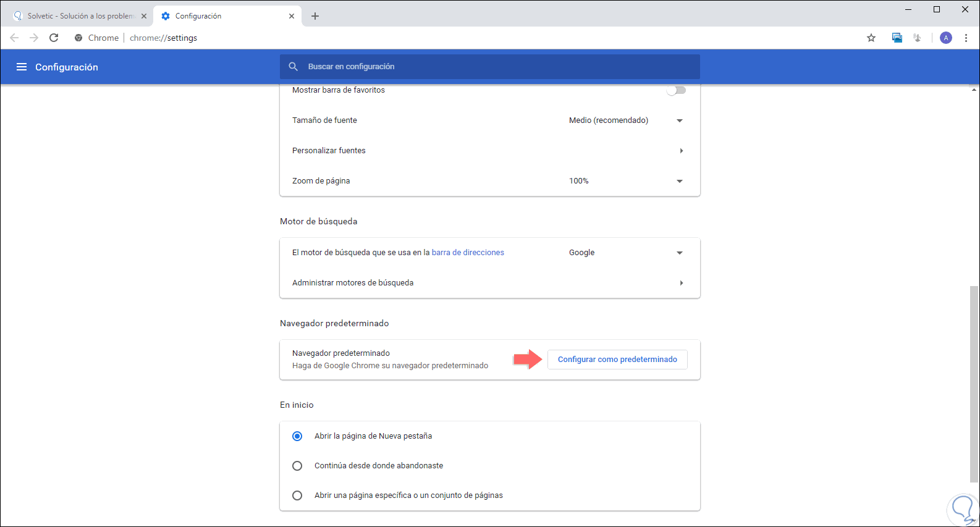Open a new tab with the plus icon
Viewport: 980px width, 527px height.
tap(315, 16)
